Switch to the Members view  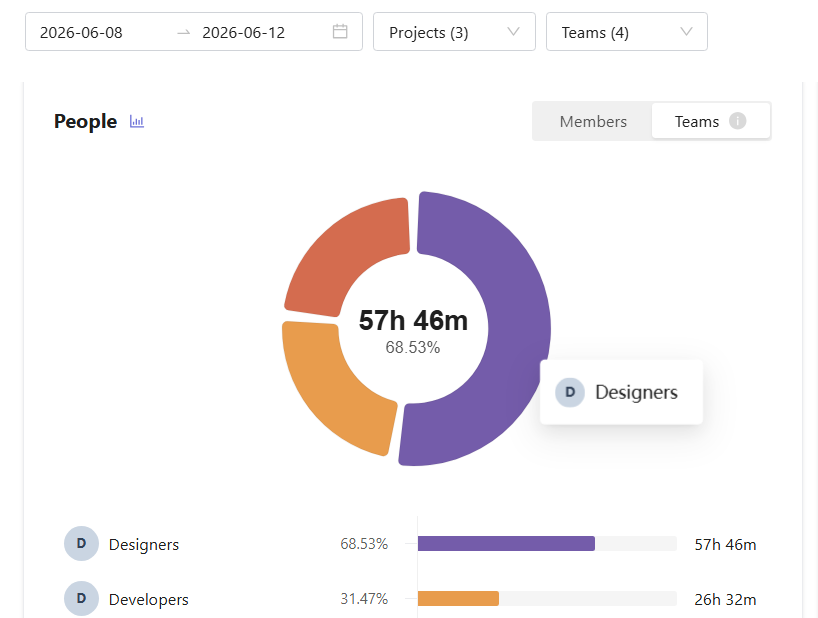click(x=593, y=122)
